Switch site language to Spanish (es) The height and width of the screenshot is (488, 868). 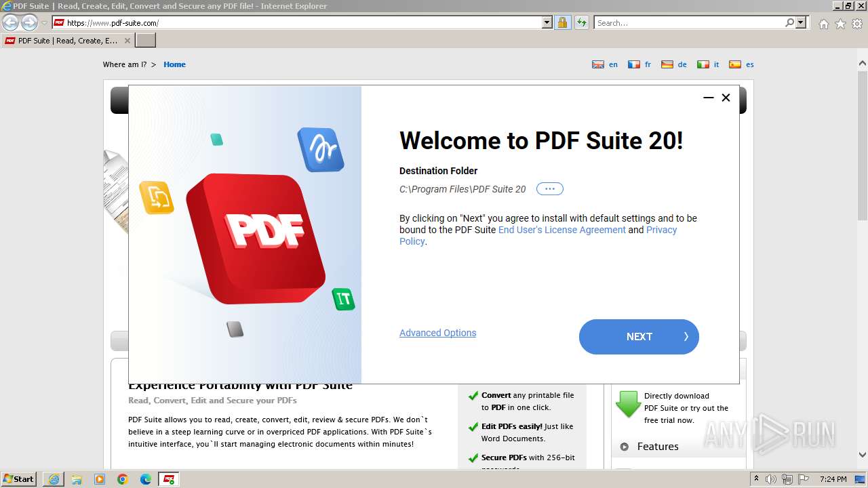pyautogui.click(x=741, y=64)
